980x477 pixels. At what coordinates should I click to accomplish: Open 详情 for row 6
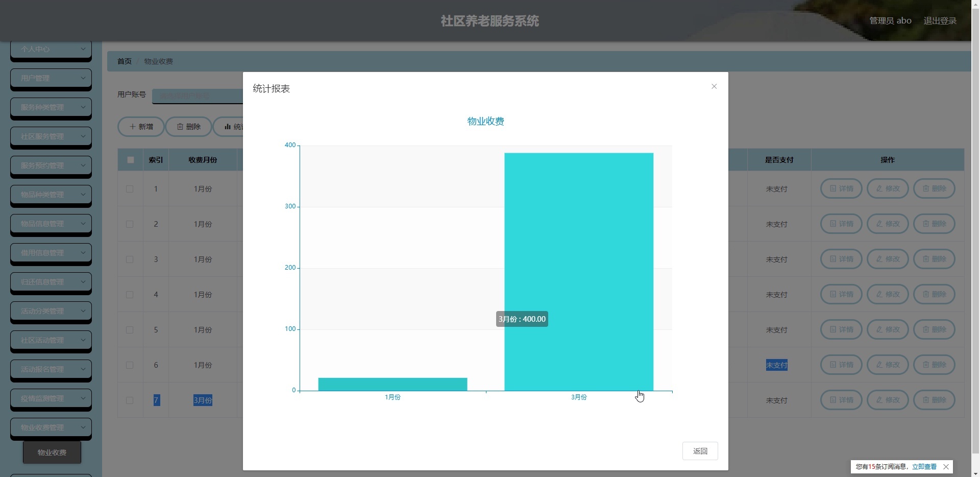(x=841, y=365)
